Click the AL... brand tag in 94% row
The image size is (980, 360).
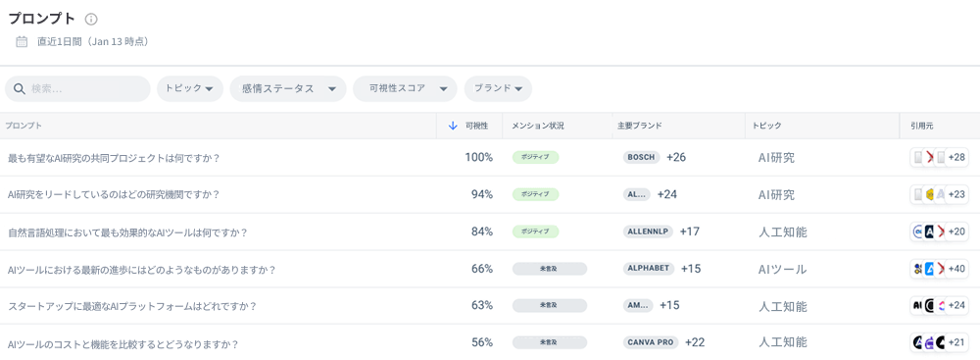click(636, 194)
